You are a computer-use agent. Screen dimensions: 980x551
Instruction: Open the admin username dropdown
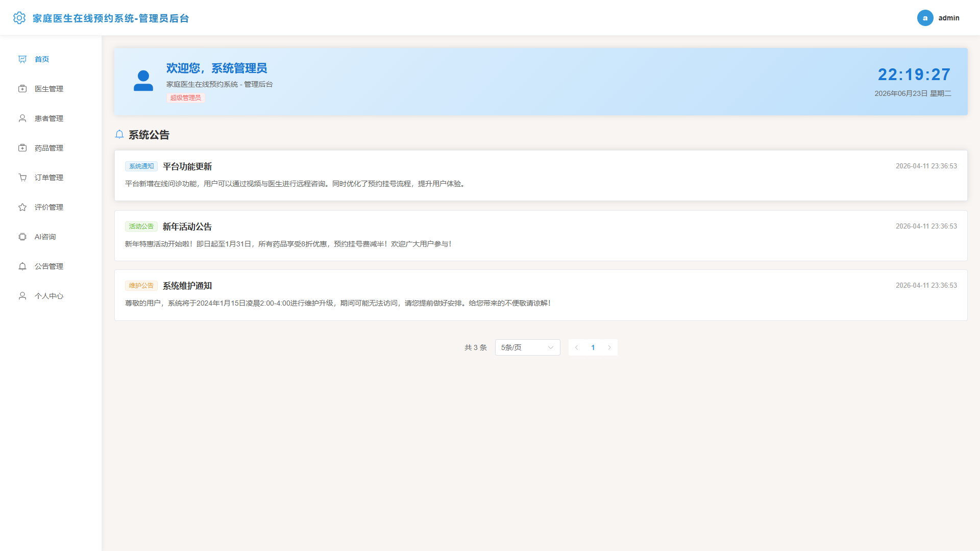[949, 18]
